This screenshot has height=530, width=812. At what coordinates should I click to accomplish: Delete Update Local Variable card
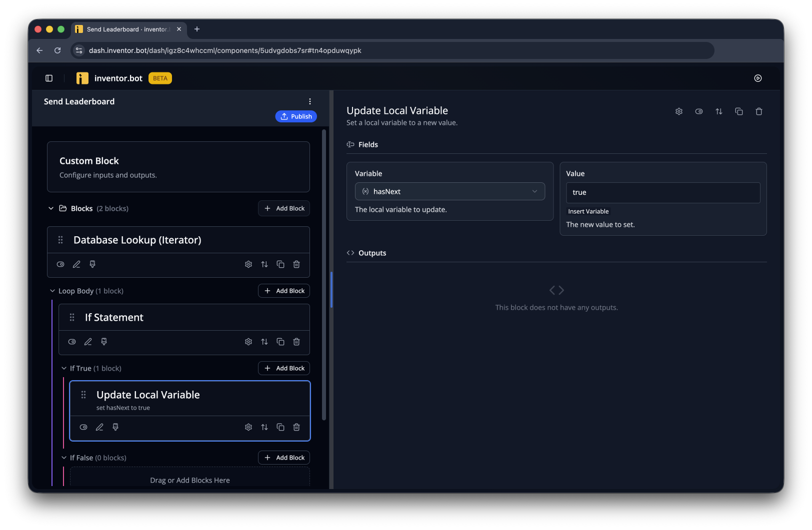pyautogui.click(x=296, y=427)
